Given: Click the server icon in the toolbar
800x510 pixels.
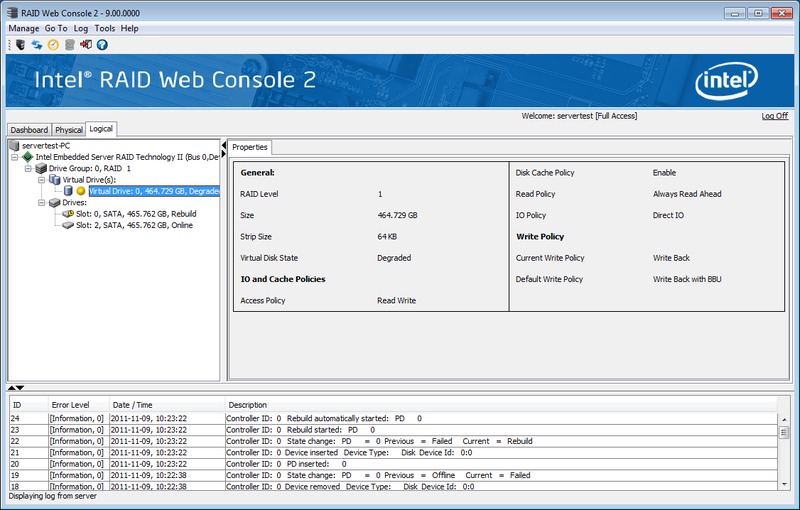Looking at the screenshot, I should pyautogui.click(x=21, y=44).
